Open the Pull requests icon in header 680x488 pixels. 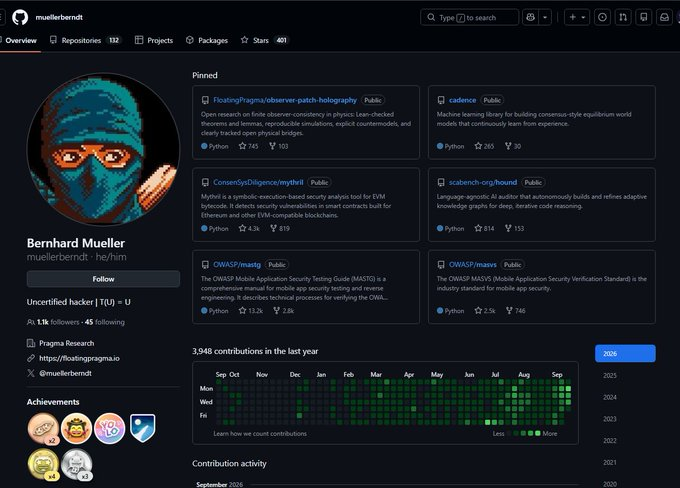(623, 17)
